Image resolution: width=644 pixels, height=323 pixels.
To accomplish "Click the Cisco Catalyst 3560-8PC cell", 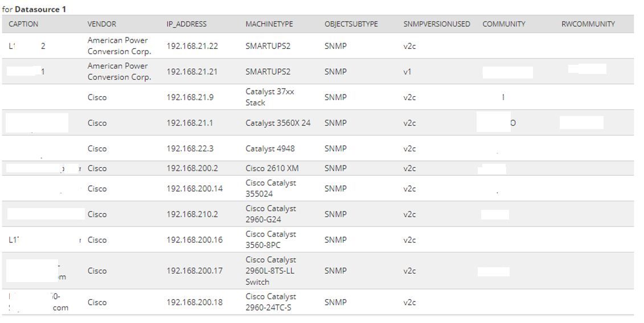I will [270, 239].
